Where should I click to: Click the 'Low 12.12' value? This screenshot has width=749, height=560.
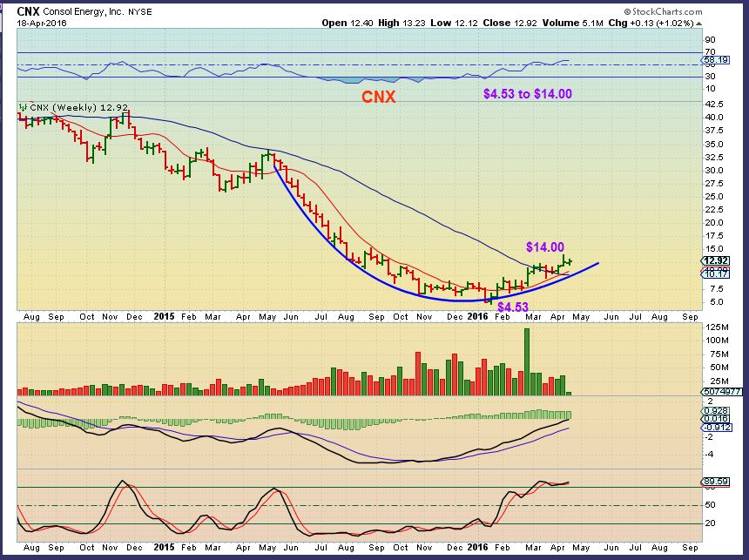tap(454, 23)
